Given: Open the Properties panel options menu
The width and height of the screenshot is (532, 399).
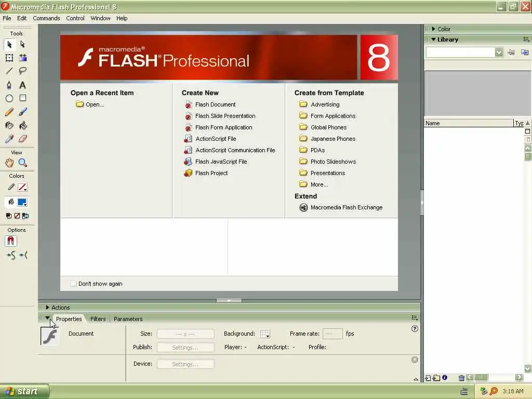Looking at the screenshot, I should (x=415, y=318).
